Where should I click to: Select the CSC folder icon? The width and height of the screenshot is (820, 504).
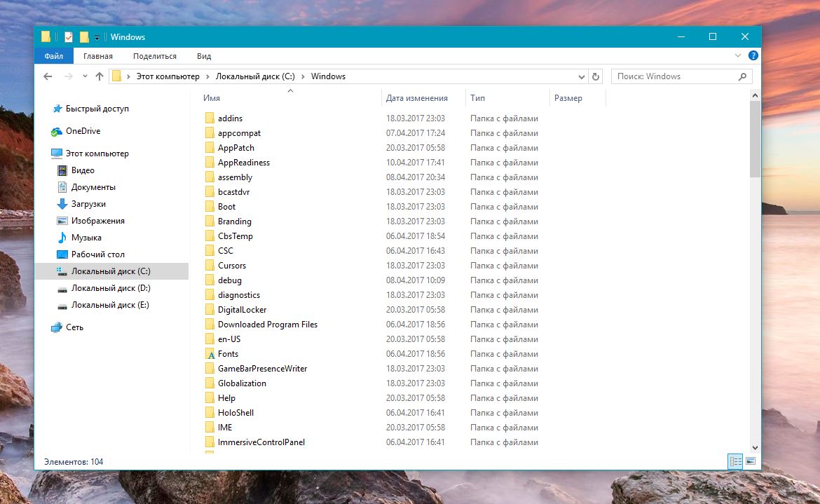[x=210, y=250]
